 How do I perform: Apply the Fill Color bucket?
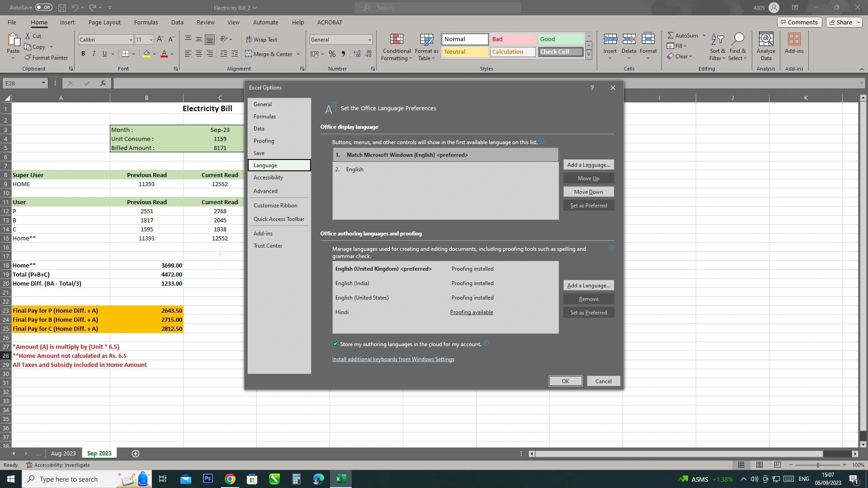pyautogui.click(x=146, y=54)
